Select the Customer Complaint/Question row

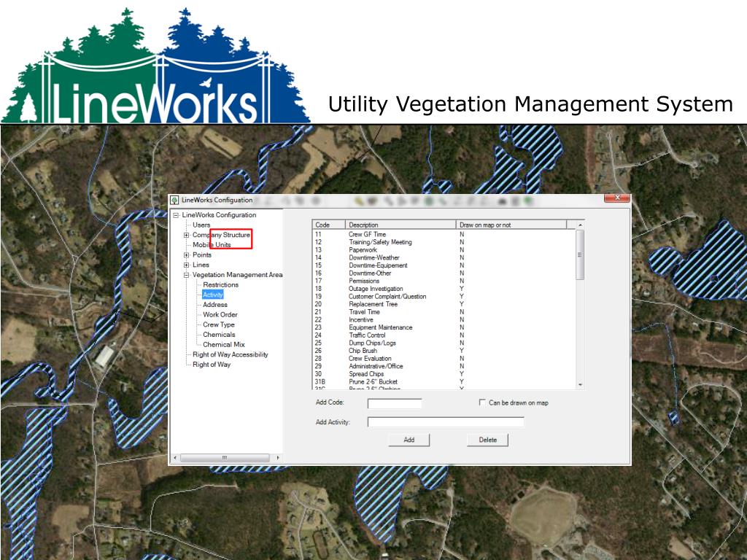point(444,296)
